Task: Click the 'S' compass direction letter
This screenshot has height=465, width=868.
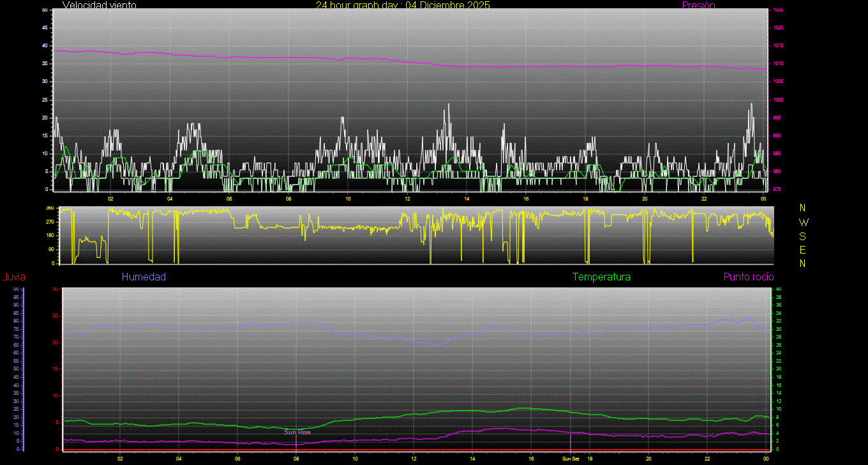Action: tap(802, 236)
